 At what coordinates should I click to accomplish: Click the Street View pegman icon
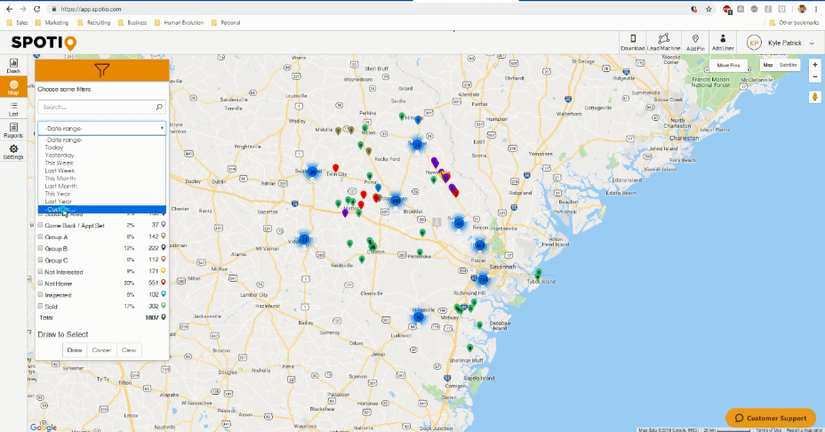click(x=815, y=97)
